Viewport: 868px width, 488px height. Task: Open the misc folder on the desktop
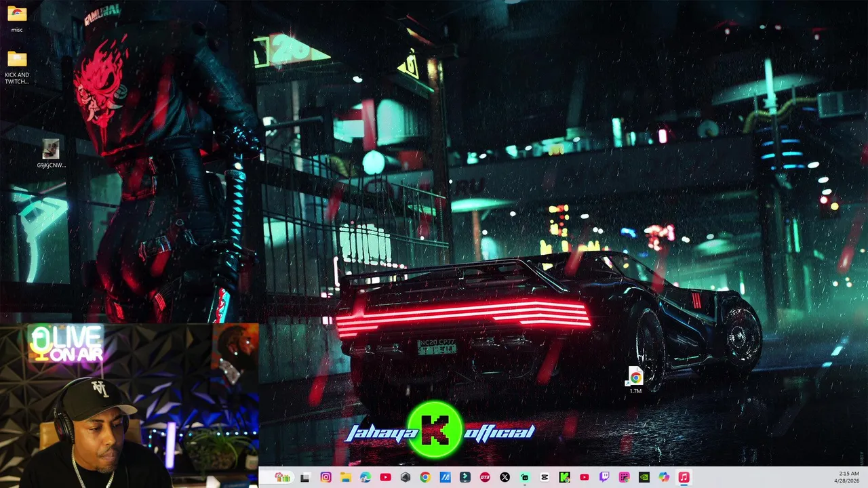17,18
